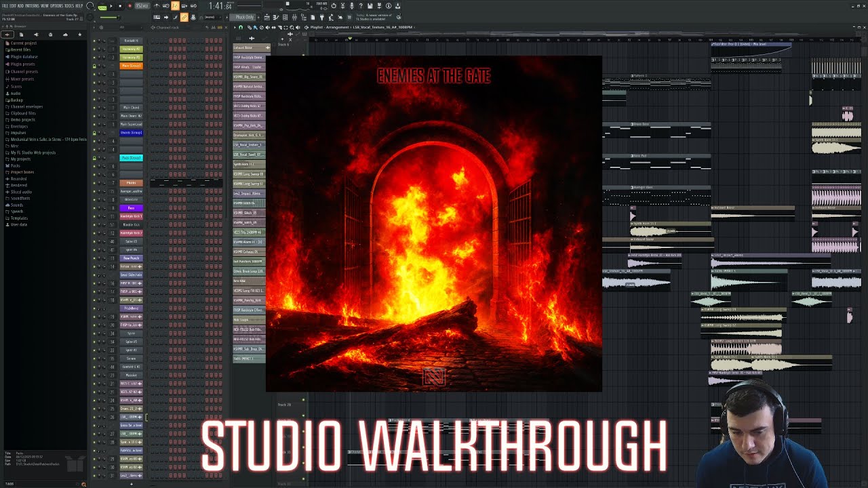The image size is (868, 488).
Task: Expand the Mixer presets folder
Action: coord(20,79)
